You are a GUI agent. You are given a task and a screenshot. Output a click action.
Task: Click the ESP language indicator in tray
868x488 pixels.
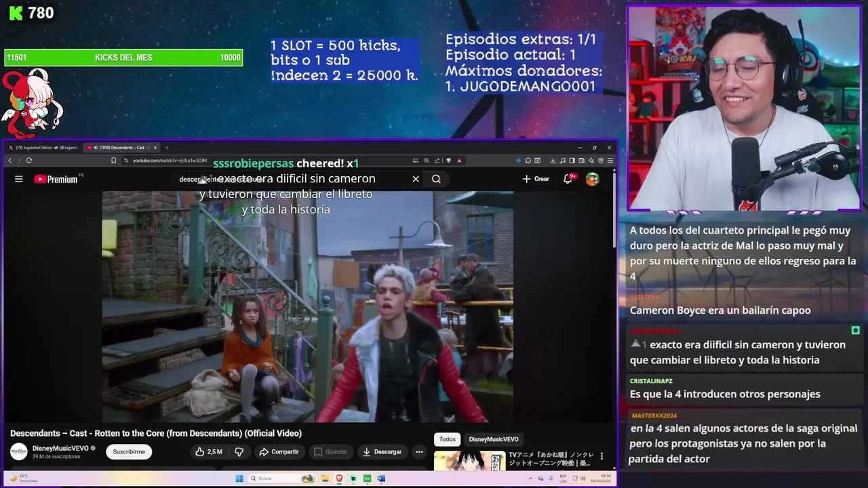(x=563, y=479)
